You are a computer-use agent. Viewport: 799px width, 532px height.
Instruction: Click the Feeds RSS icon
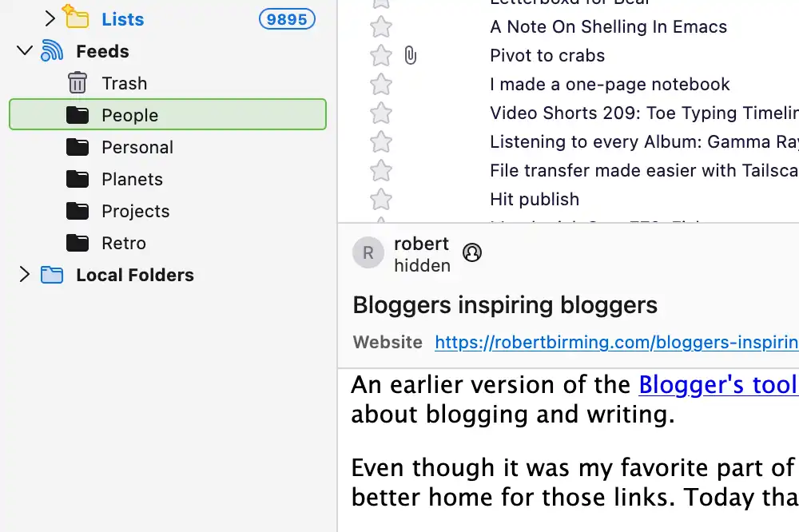[x=52, y=51]
